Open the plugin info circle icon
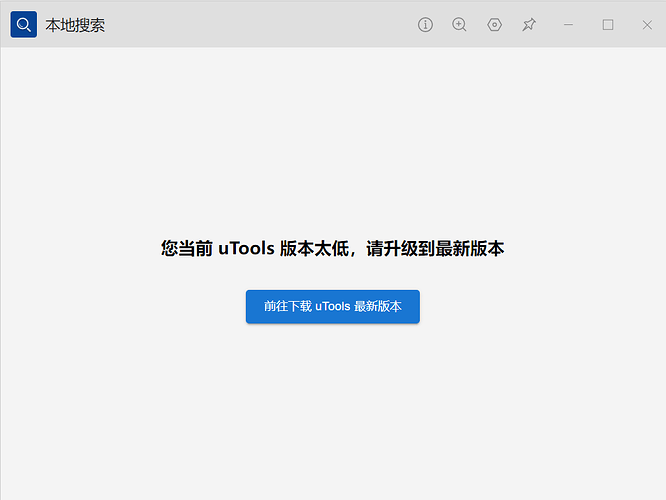Viewport: 666px width, 500px height. click(x=425, y=25)
